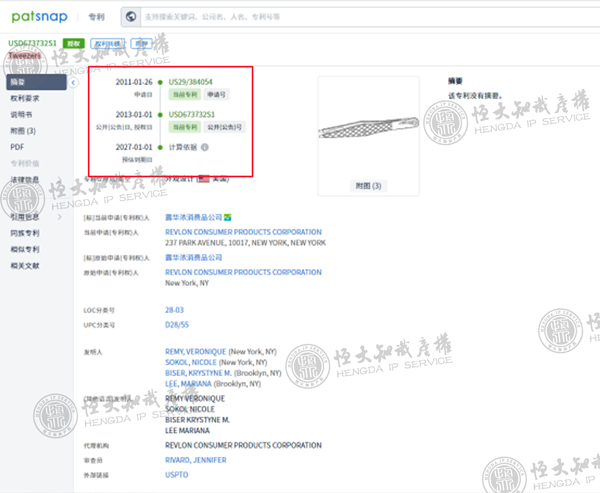Open the tweezers drawing thumbnail
This screenshot has height=493, width=600.
click(368, 128)
